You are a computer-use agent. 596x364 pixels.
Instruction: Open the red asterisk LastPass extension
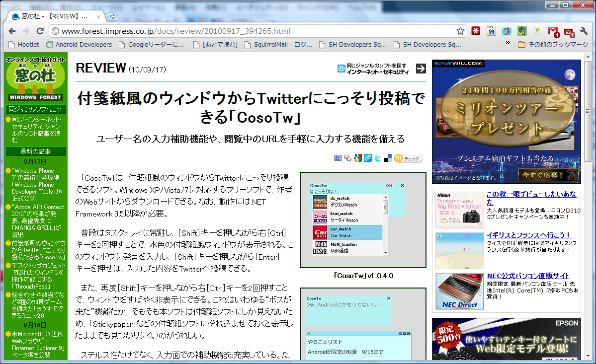[476, 31]
